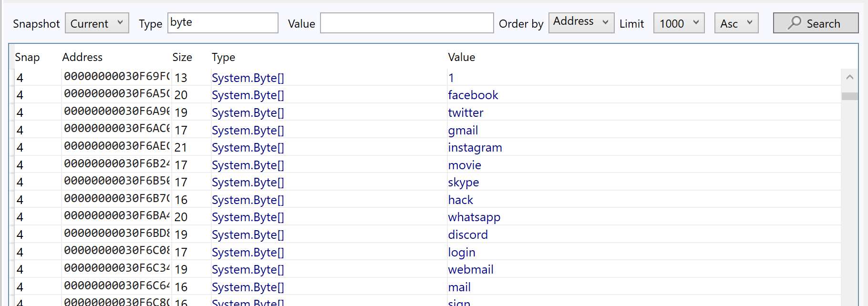Click the Snap column header
Screen dimensions: 868x306
(x=27, y=57)
